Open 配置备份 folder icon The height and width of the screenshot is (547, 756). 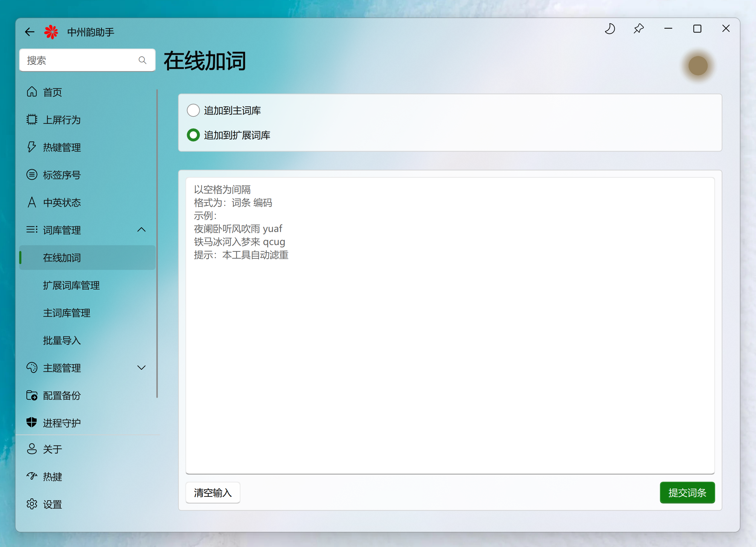click(x=32, y=395)
